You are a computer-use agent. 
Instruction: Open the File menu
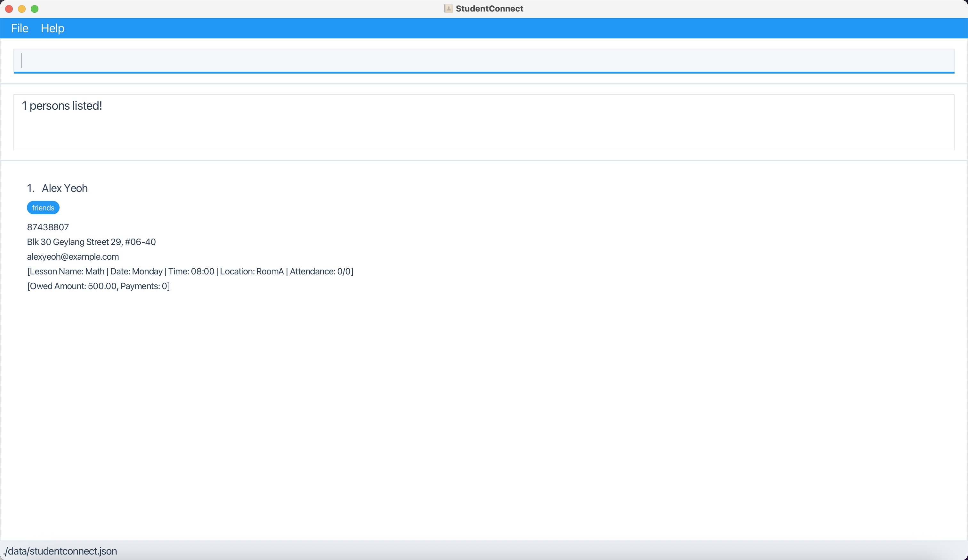tap(20, 28)
